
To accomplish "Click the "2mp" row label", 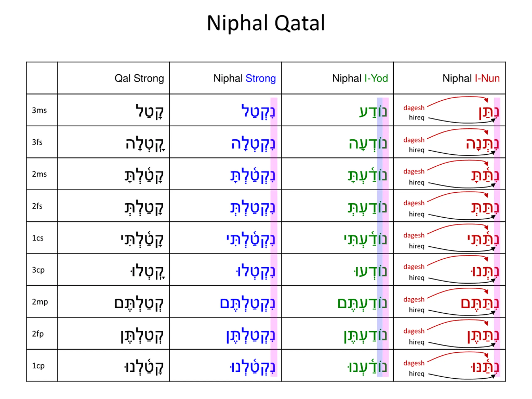I will coord(40,302).
